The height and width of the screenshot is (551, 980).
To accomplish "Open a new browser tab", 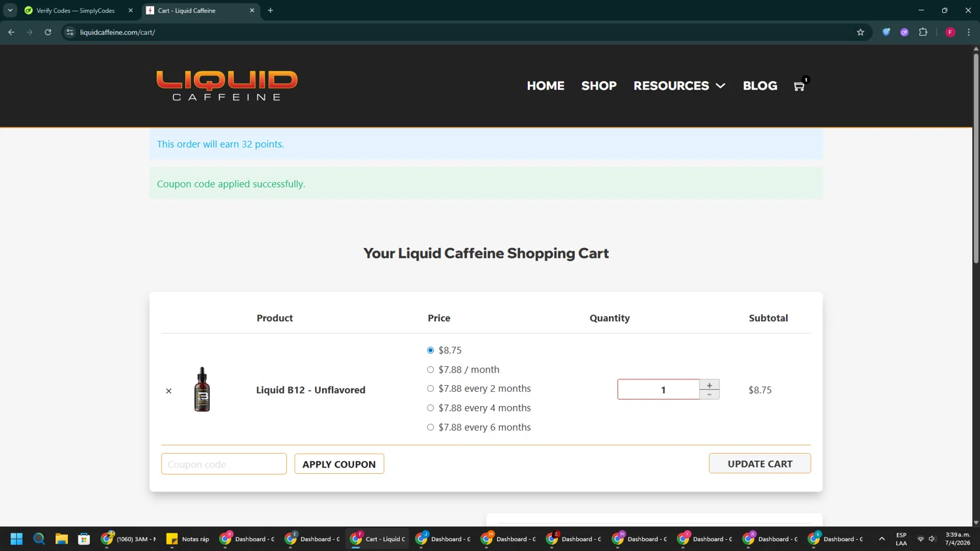I will 270,10.
